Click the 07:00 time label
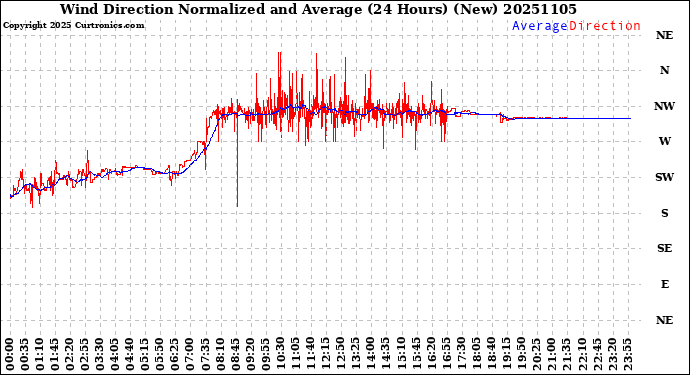The height and width of the screenshot is (375, 690). pos(191,355)
